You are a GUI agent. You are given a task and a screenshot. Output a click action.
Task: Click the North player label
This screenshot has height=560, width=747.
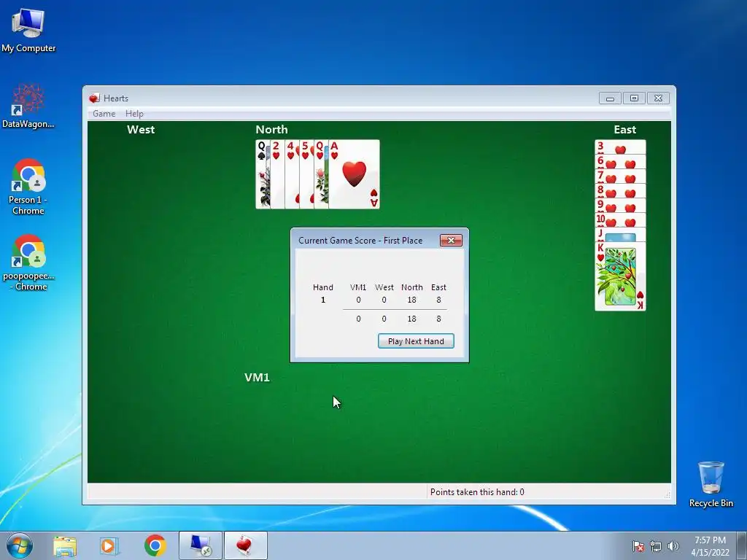271,130
